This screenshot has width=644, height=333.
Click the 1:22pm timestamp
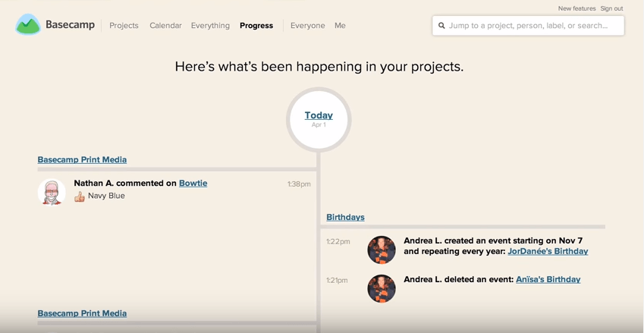pyautogui.click(x=338, y=241)
